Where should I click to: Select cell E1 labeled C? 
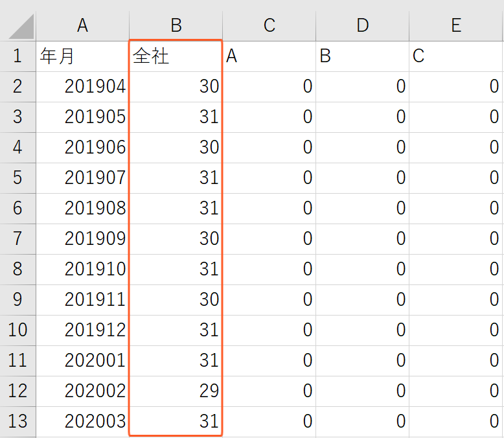click(456, 56)
